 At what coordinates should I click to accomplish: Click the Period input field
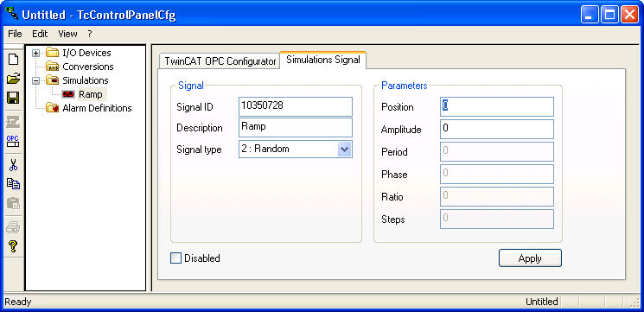497,151
